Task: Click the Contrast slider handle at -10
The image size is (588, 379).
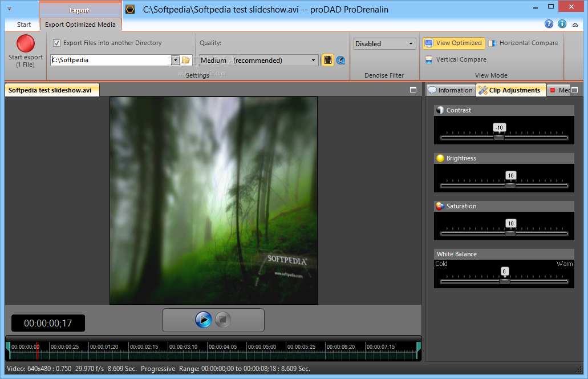Action: [x=499, y=138]
